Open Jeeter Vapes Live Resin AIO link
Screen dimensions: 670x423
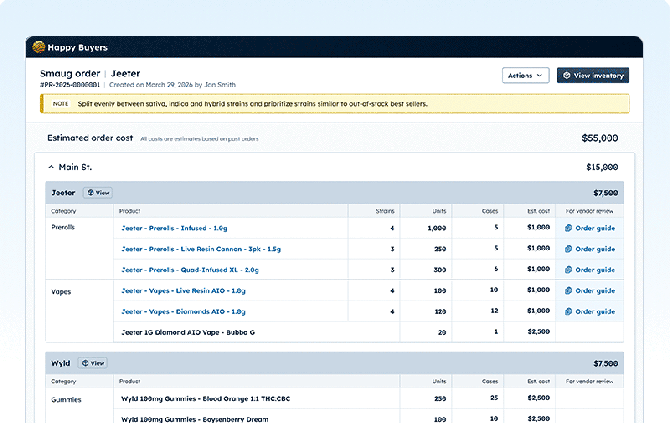pyautogui.click(x=183, y=291)
